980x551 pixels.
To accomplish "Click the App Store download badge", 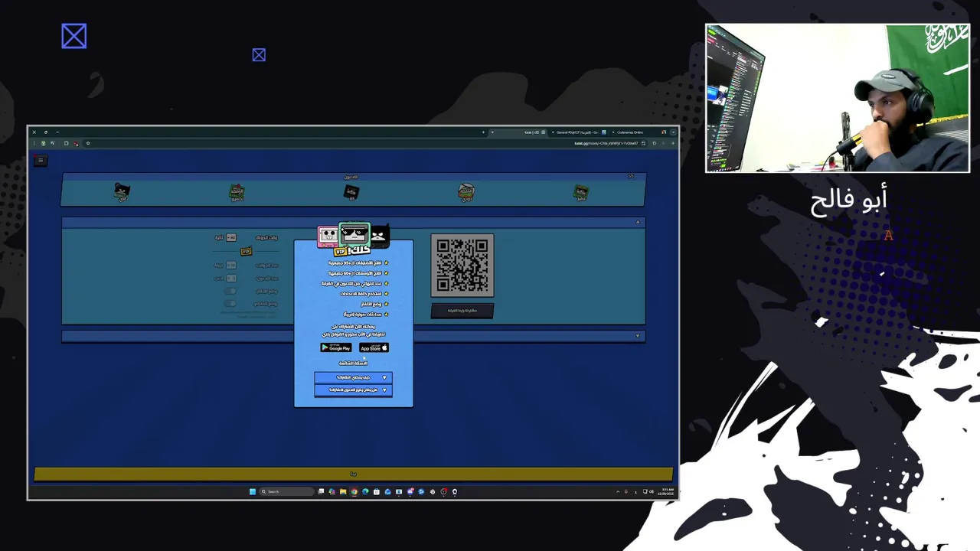I will pyautogui.click(x=374, y=347).
